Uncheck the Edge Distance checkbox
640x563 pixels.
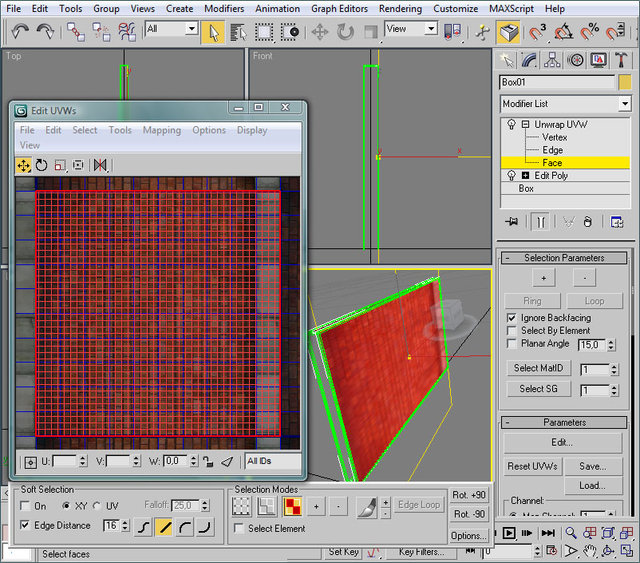pos(25,525)
